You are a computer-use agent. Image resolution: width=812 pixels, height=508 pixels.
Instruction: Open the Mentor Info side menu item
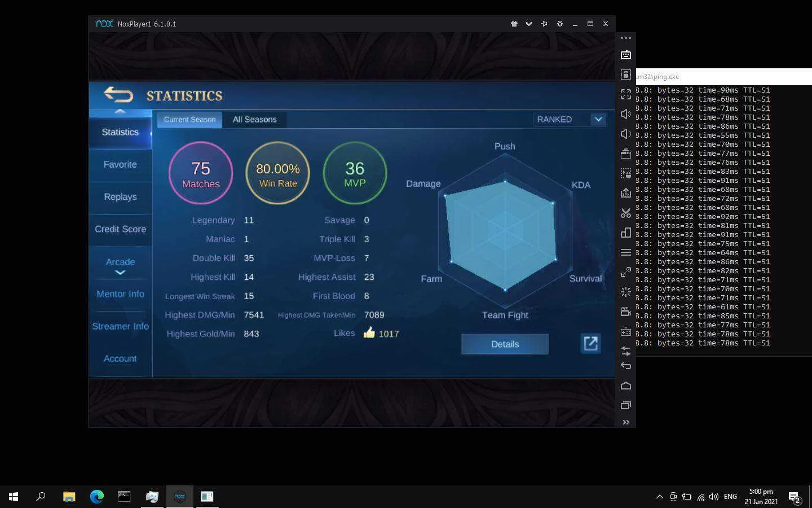tap(120, 294)
